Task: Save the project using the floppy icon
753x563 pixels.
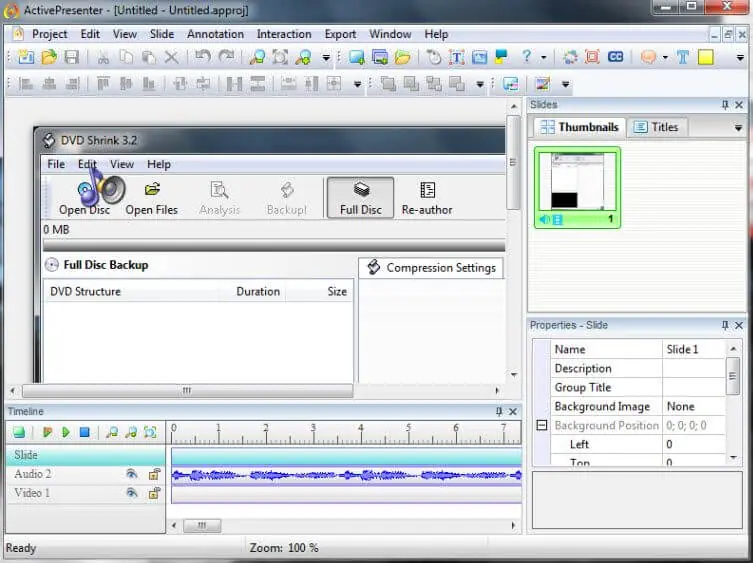Action: coord(72,57)
